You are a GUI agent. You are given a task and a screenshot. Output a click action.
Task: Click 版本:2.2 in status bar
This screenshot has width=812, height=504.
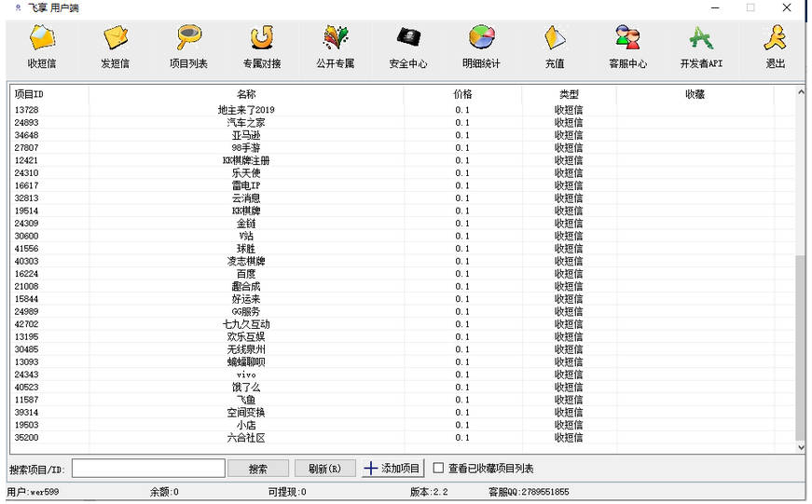pyautogui.click(x=429, y=492)
